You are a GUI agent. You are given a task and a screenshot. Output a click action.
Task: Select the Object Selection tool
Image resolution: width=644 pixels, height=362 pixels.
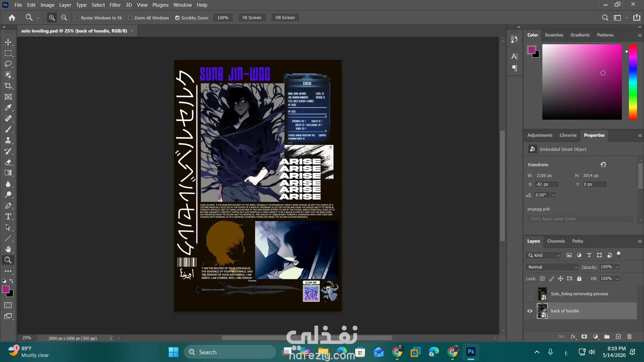(8, 75)
